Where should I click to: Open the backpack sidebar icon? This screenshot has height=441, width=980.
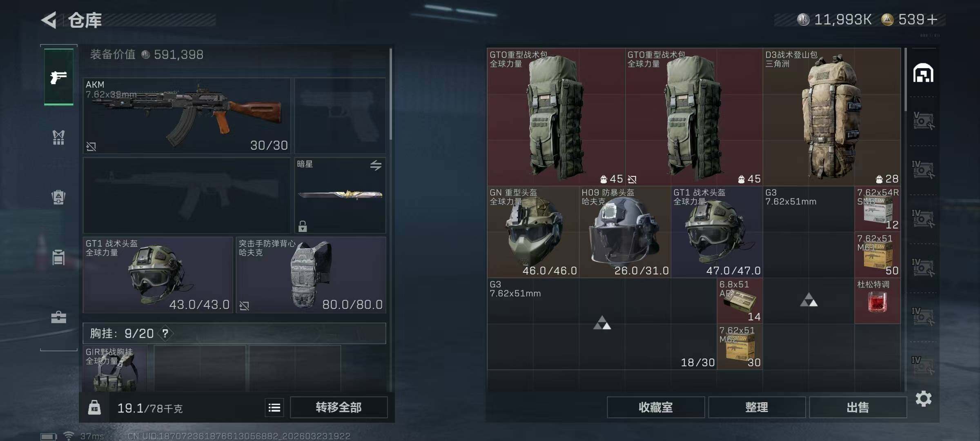(58, 197)
